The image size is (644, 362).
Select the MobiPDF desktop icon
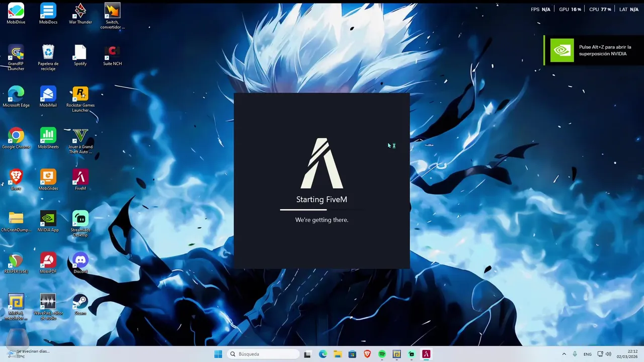coord(48,263)
